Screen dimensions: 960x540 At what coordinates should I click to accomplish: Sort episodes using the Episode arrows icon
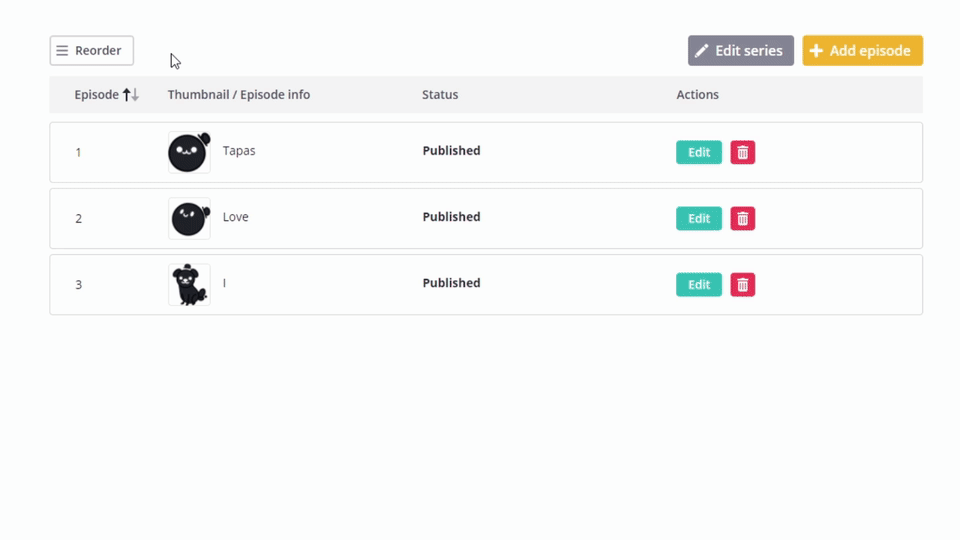[131, 94]
